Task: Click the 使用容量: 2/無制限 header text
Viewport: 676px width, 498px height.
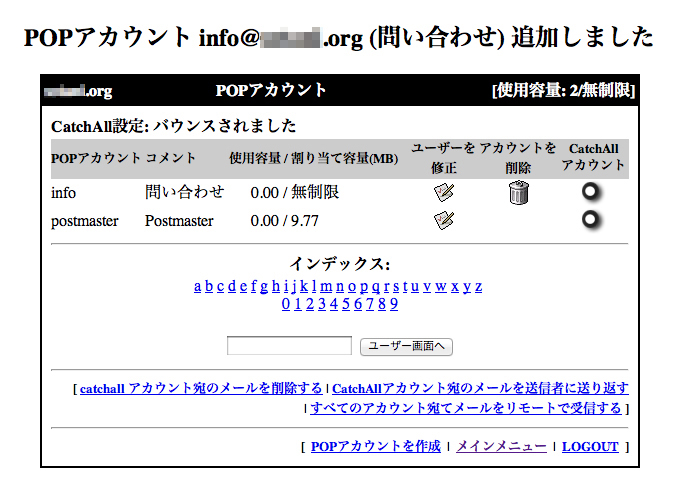Action: pyautogui.click(x=563, y=91)
